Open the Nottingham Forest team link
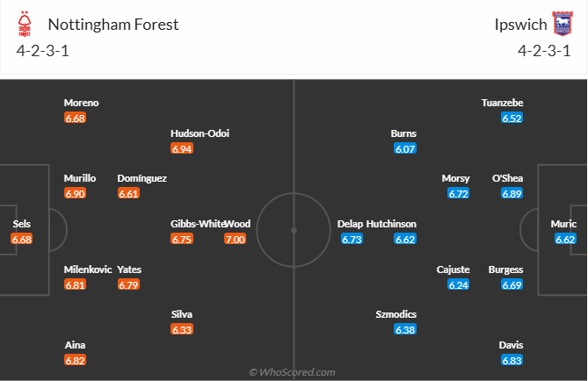This screenshot has height=381, width=588. point(113,24)
